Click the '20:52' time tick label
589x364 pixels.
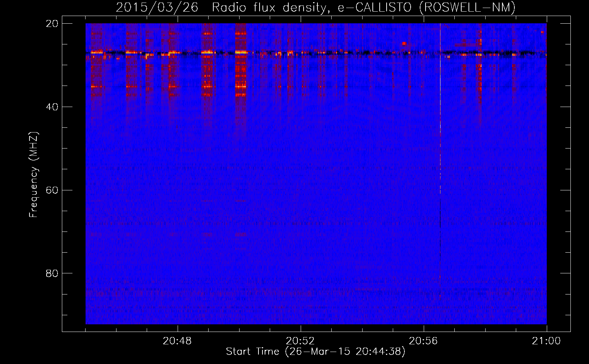click(x=300, y=341)
